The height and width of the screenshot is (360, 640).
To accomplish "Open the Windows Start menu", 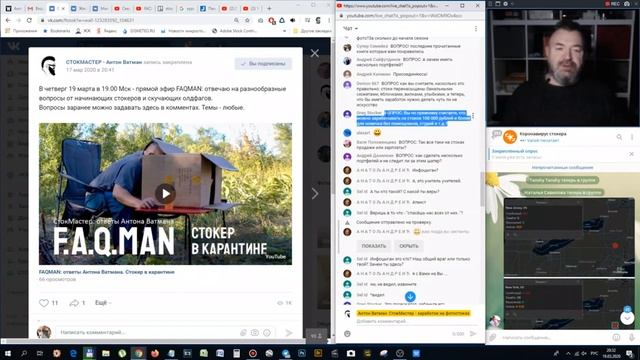I will (8, 353).
